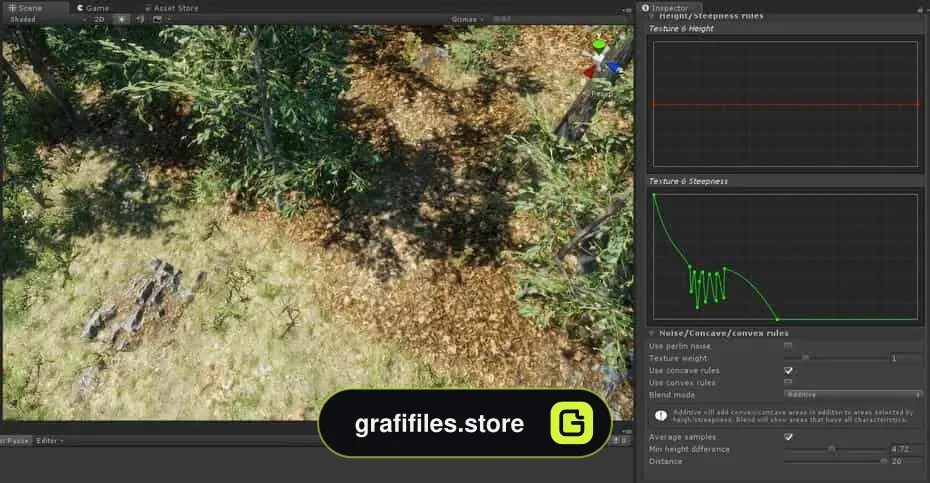
Task: Click the Asset Store tab icon
Action: pyautogui.click(x=148, y=8)
